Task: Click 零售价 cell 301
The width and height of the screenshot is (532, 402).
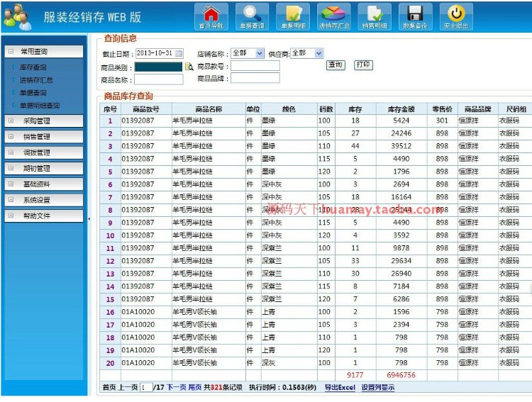Action: pyautogui.click(x=442, y=121)
